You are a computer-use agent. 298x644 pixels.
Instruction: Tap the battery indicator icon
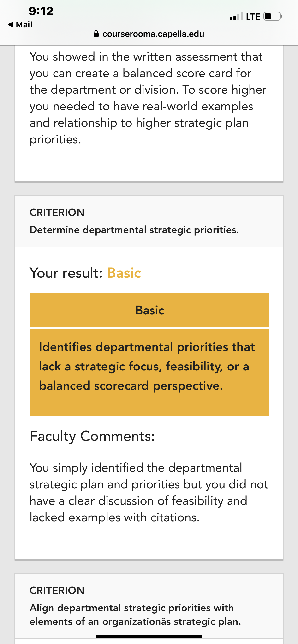pos(273,17)
